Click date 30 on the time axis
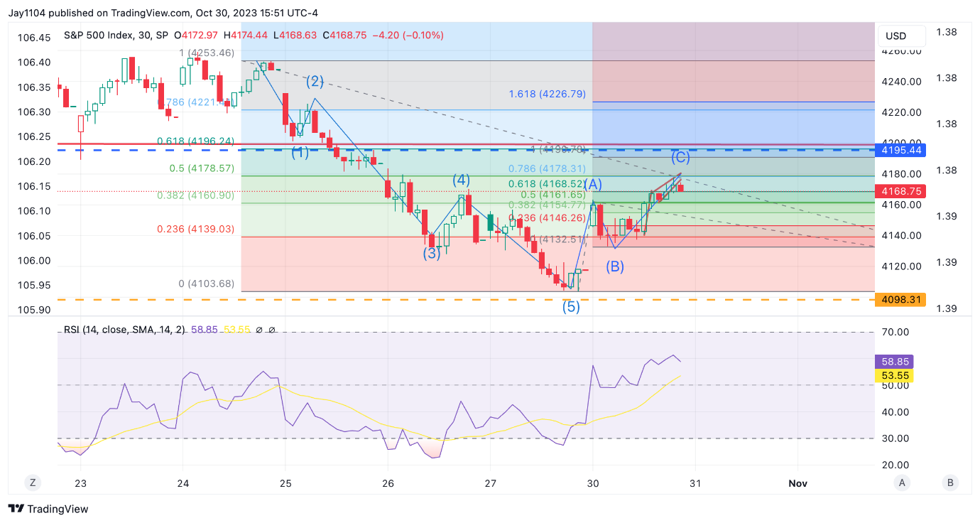The image size is (980, 523). point(593,483)
